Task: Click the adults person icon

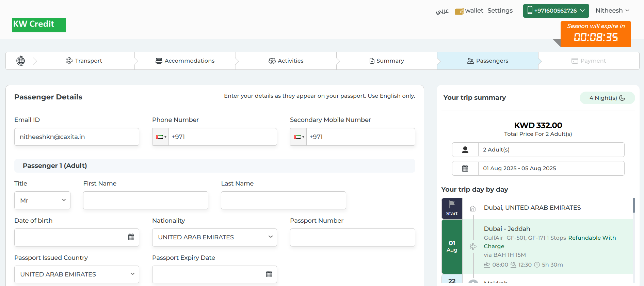Action: coord(465,149)
